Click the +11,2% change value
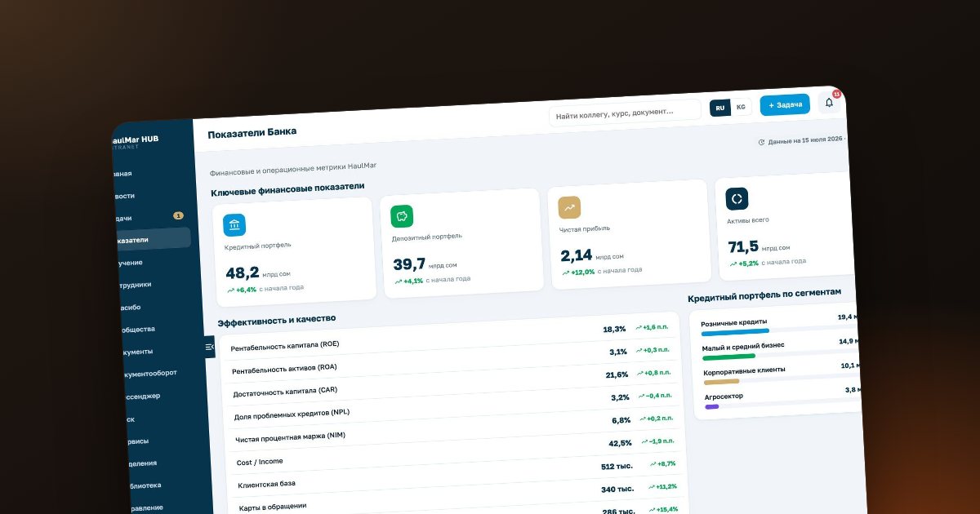Screen dimensions: 980x514 (x=666, y=486)
